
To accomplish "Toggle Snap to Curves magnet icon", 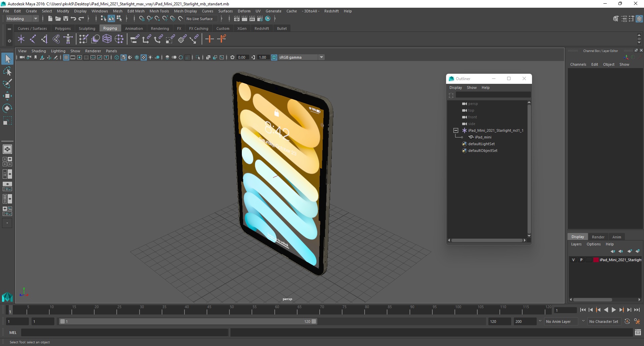I will 150,19.
